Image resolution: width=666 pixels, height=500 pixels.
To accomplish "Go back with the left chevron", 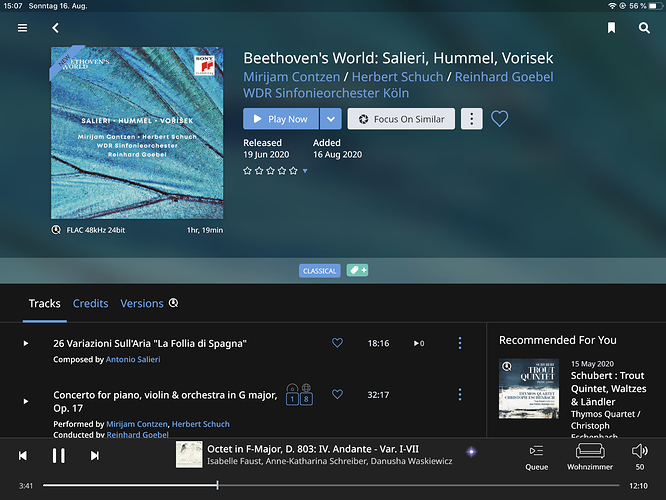I will [x=55, y=28].
